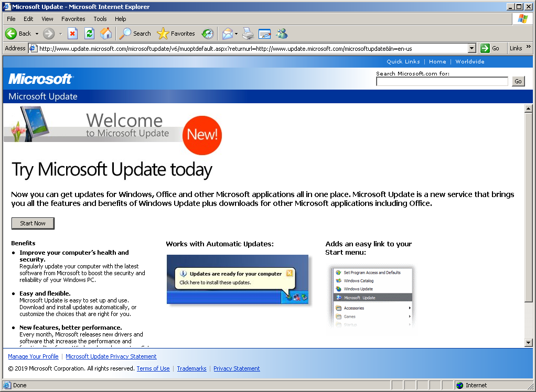Click the 'Easy and flexible.' benefit heading
The height and width of the screenshot is (392, 536).
pos(45,293)
